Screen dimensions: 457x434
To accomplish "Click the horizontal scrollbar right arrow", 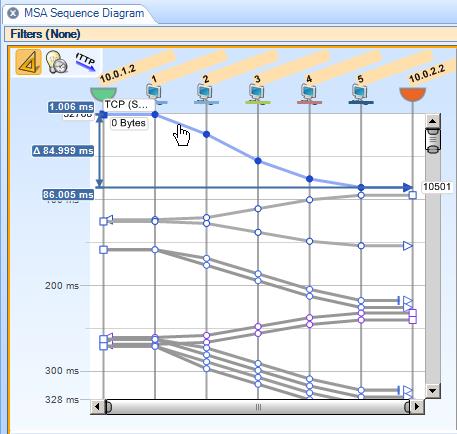I will [x=417, y=407].
